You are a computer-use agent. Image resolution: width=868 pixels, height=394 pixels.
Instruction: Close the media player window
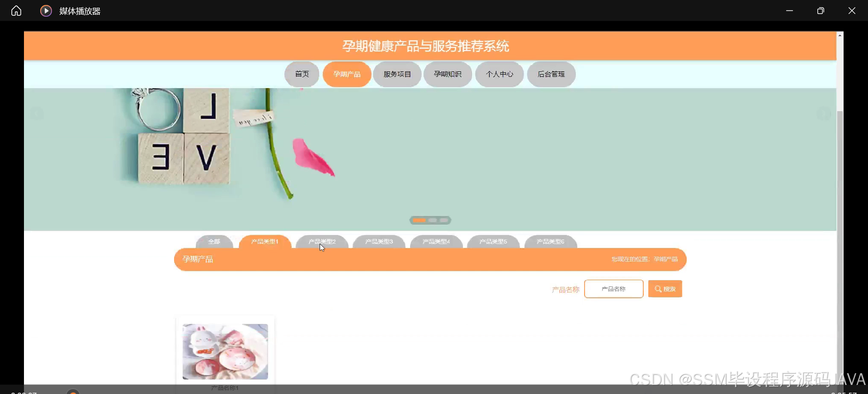point(852,11)
